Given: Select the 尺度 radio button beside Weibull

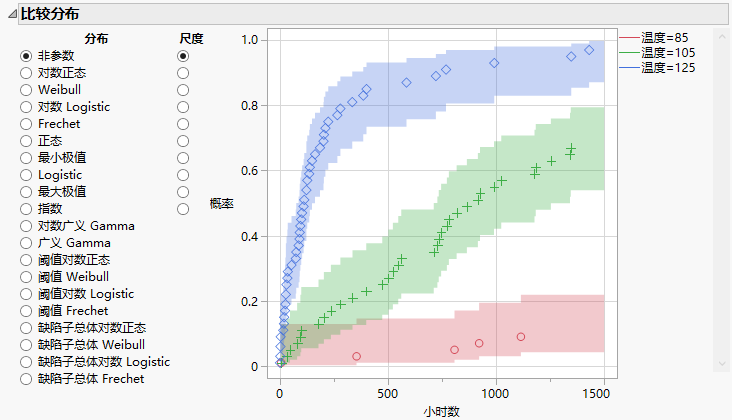Looking at the screenshot, I should click(x=183, y=90).
